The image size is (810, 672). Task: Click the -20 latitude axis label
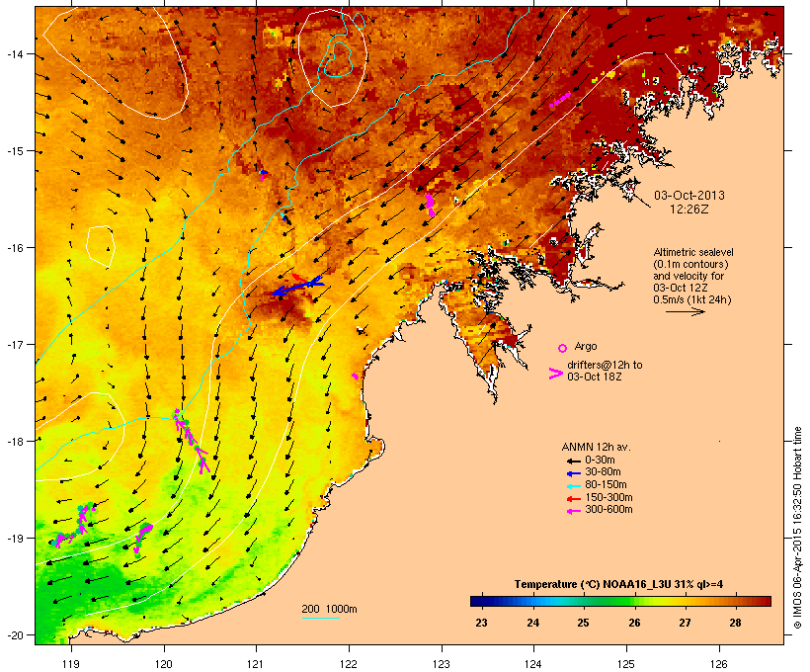click(14, 634)
